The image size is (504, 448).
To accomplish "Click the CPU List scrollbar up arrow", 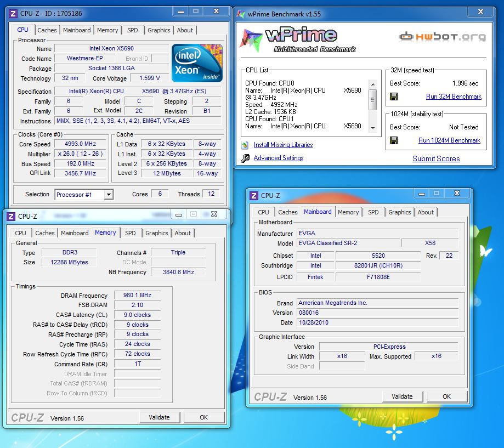I will click(x=373, y=84).
